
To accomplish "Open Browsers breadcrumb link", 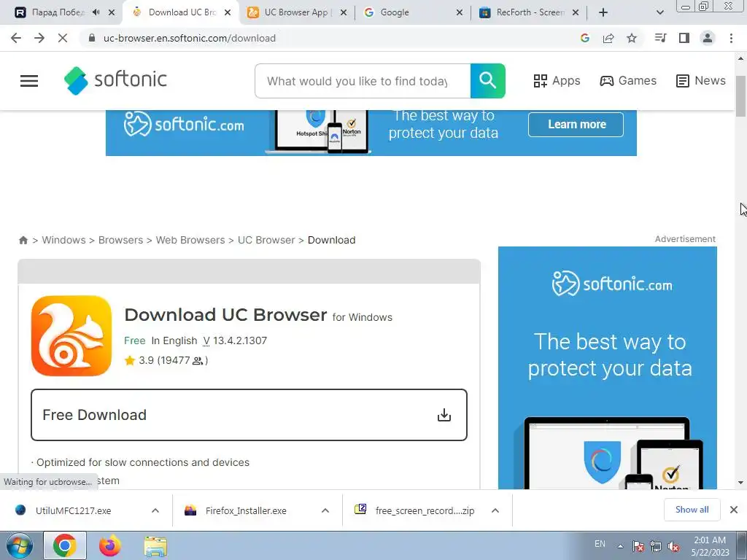I will [x=120, y=240].
